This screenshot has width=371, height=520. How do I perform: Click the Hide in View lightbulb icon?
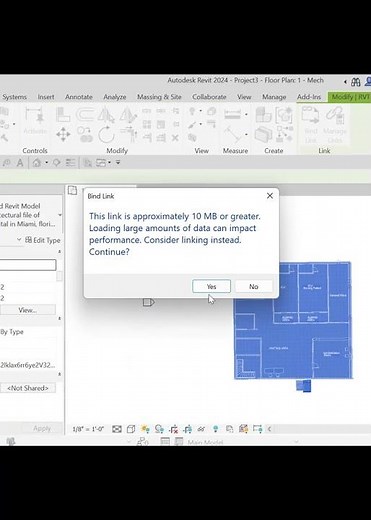click(x=192, y=111)
